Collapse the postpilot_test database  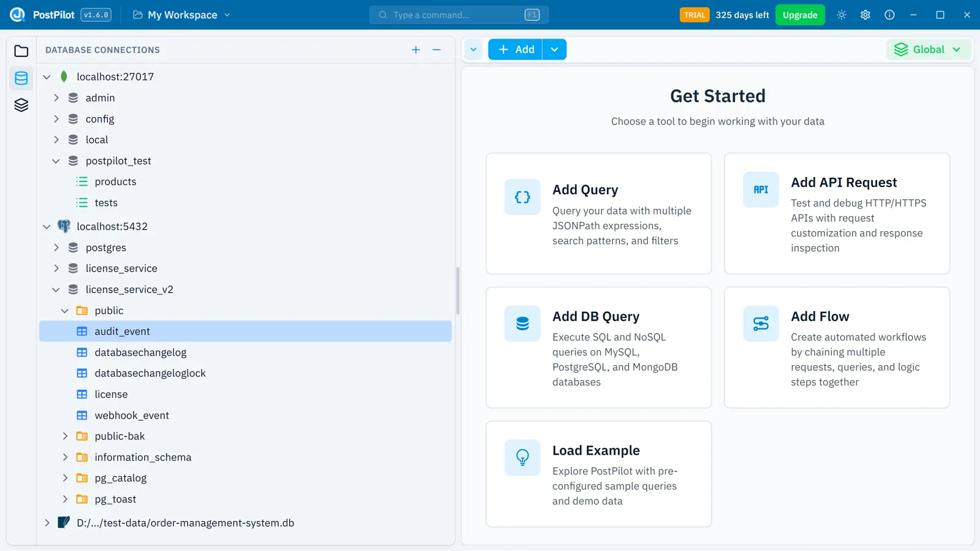pyautogui.click(x=56, y=161)
